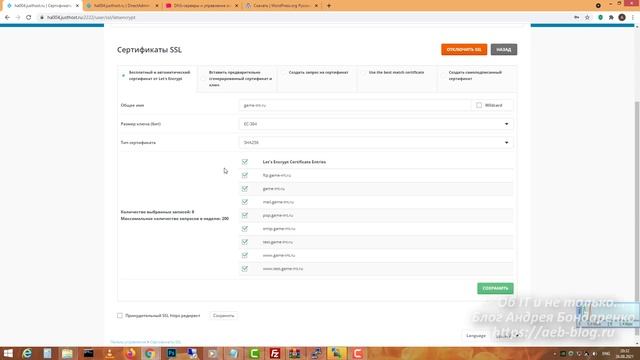Select Use the best match certificate

pos(363,72)
